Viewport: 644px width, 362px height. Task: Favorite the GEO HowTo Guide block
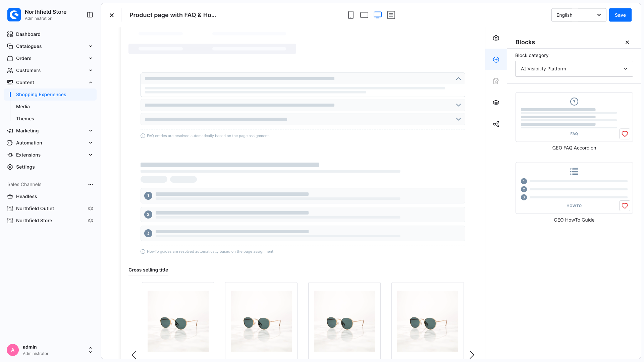pyautogui.click(x=625, y=206)
